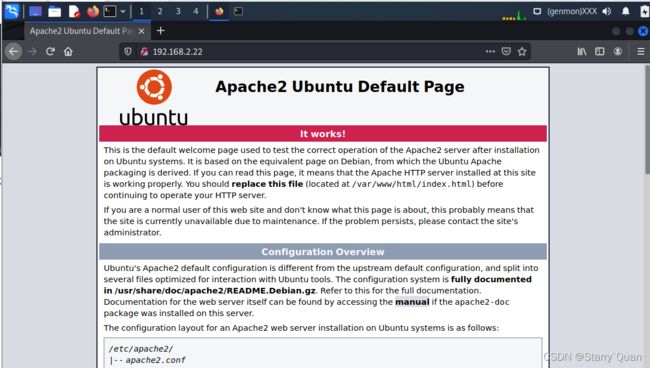
Task: Launch Firefox from the panel launcher
Action: [93, 11]
